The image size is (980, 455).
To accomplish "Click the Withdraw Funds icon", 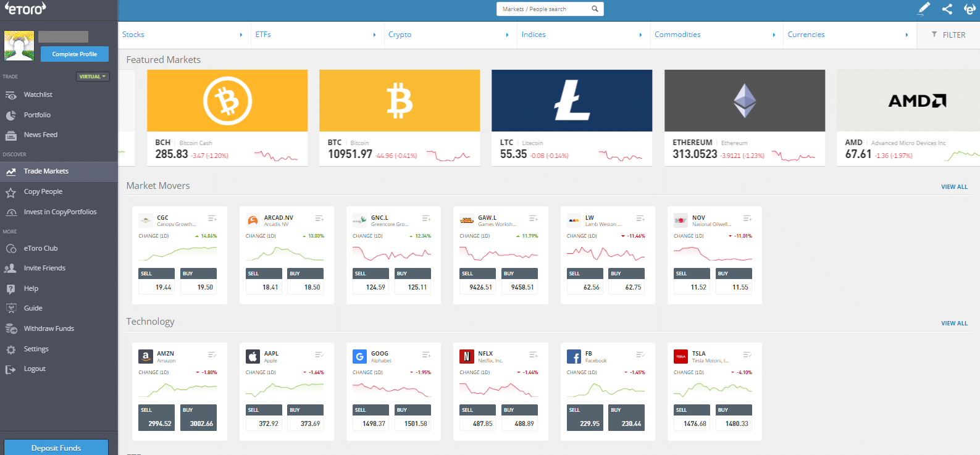I will (x=10, y=329).
